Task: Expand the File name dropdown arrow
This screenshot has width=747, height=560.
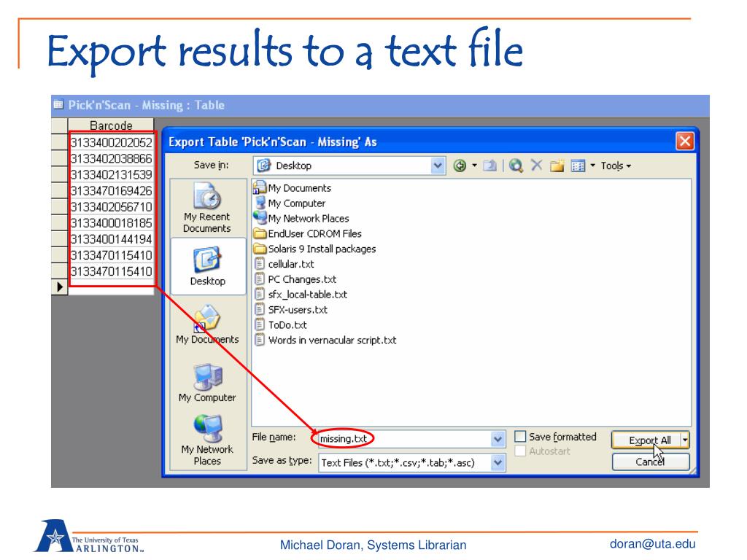Action: coord(498,439)
